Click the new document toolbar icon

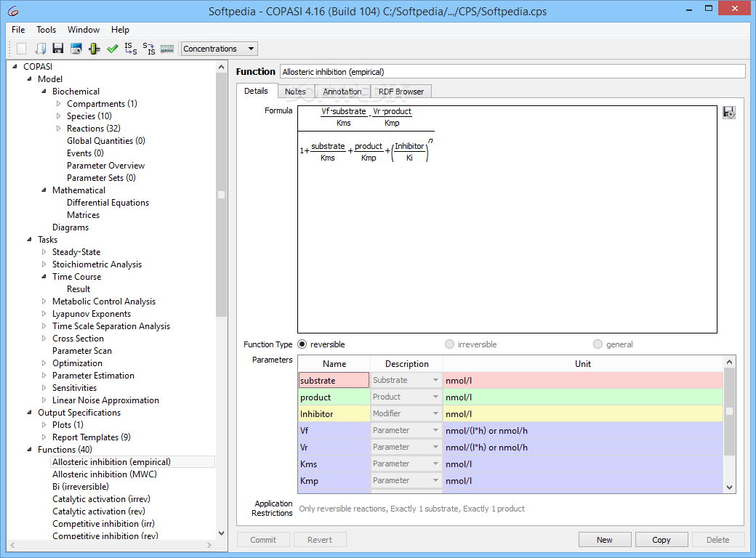tap(21, 49)
